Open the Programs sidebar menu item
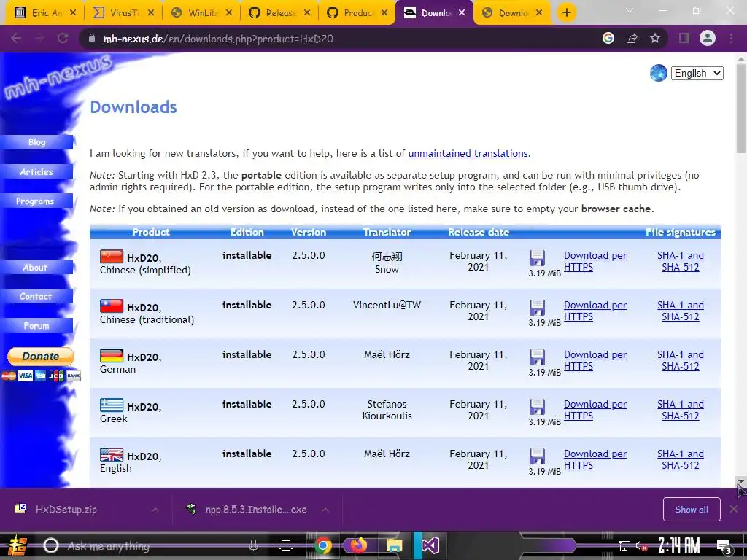This screenshot has height=560, width=747. point(35,201)
